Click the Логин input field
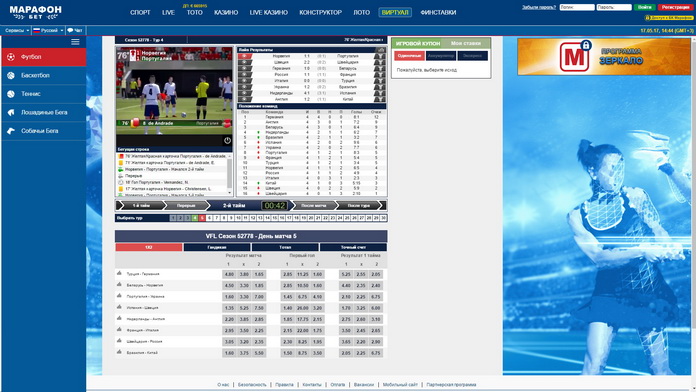The width and height of the screenshot is (696, 392). coord(577,7)
